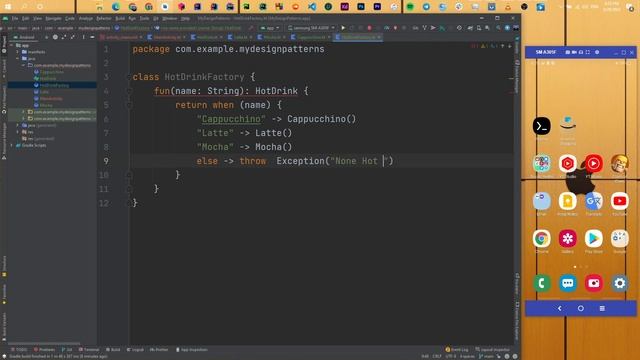
Task: Tap the Home button on phone navigation bar
Action: pos(581,309)
